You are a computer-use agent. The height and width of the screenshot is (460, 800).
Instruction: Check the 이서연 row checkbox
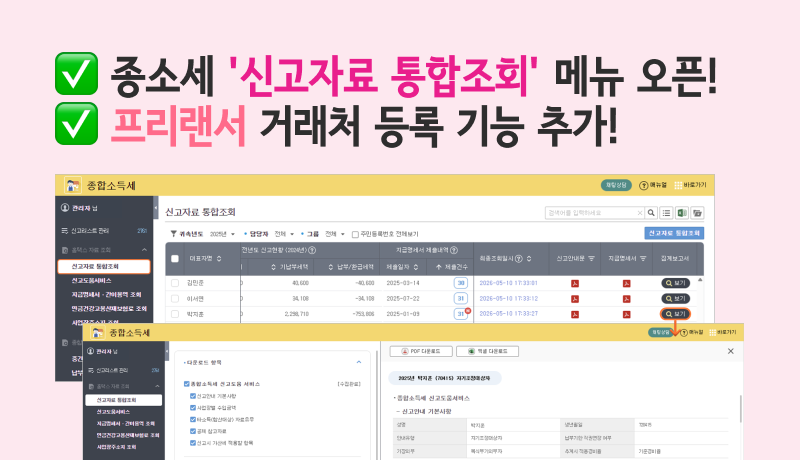[175, 299]
